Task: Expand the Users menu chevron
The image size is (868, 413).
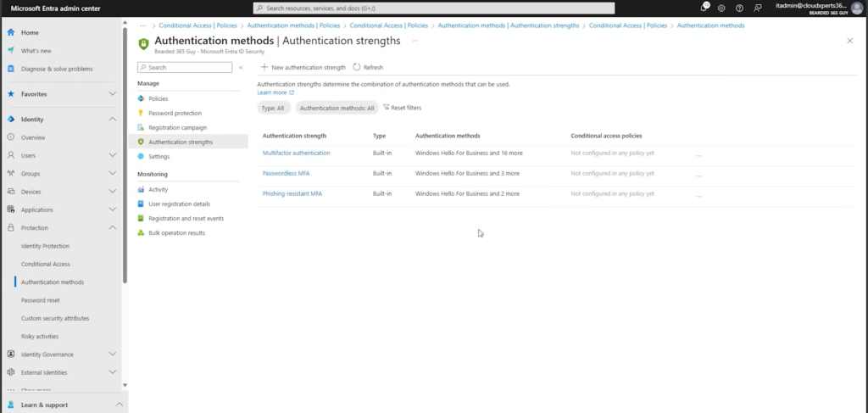Action: click(x=113, y=155)
